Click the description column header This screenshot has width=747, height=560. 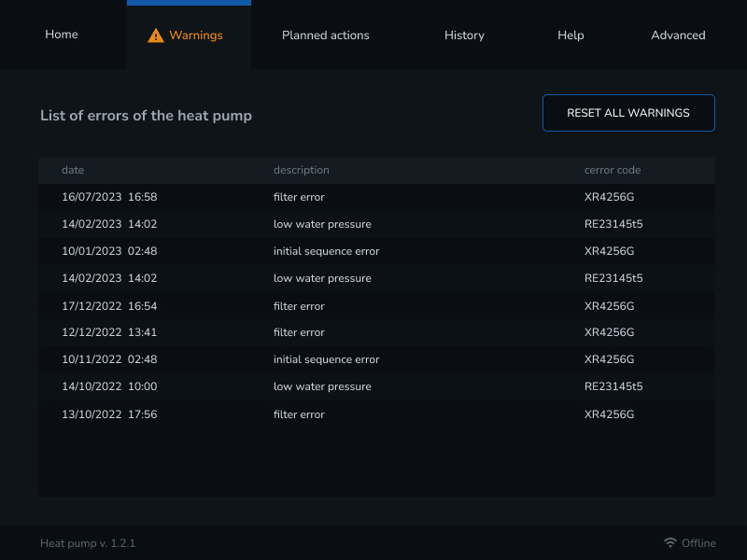click(x=301, y=170)
